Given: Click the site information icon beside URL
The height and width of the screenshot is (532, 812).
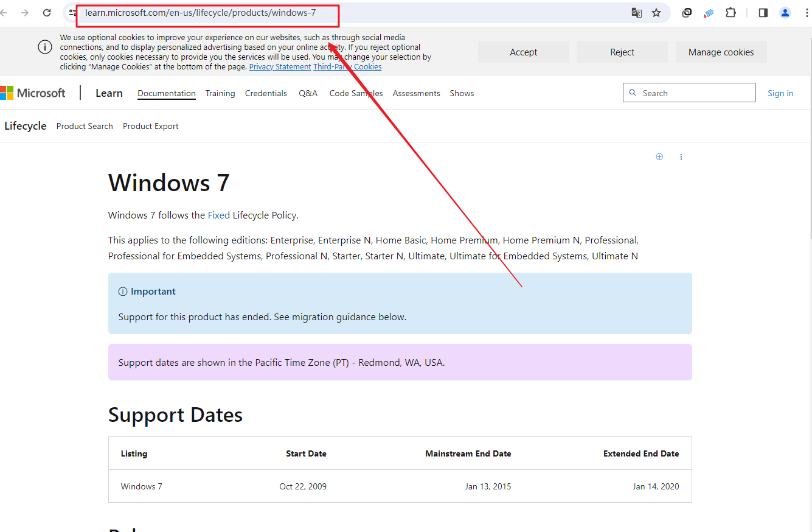Looking at the screenshot, I should pyautogui.click(x=72, y=13).
